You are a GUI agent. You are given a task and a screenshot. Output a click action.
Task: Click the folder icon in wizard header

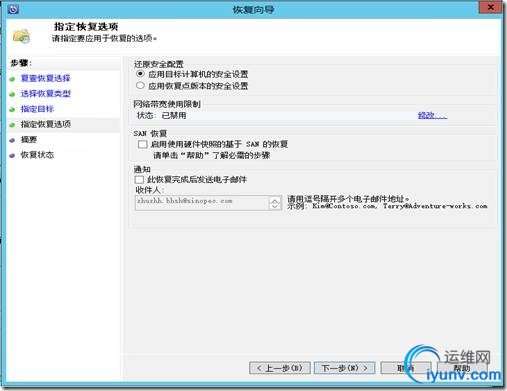tap(22, 36)
